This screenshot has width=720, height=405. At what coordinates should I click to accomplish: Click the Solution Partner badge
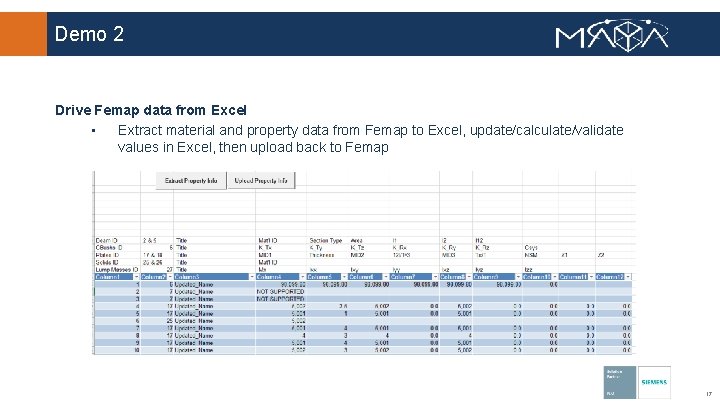[x=619, y=382]
